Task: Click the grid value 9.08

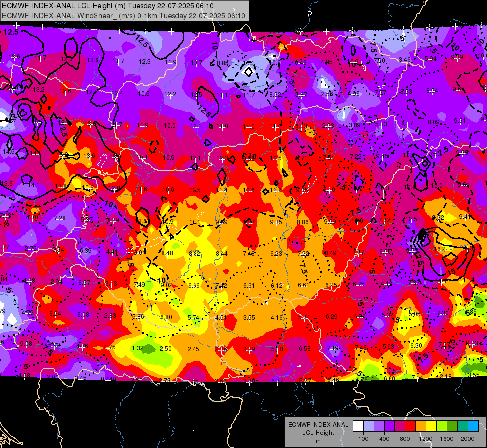Action: [26, 344]
